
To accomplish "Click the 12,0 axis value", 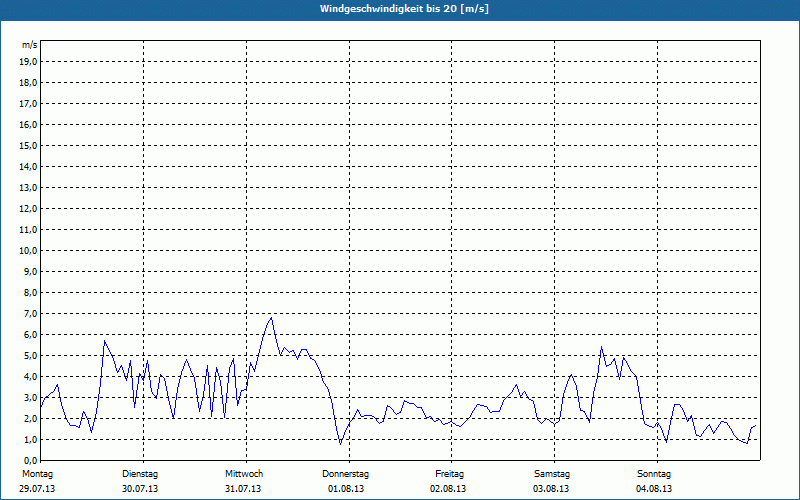I will click(29, 209).
